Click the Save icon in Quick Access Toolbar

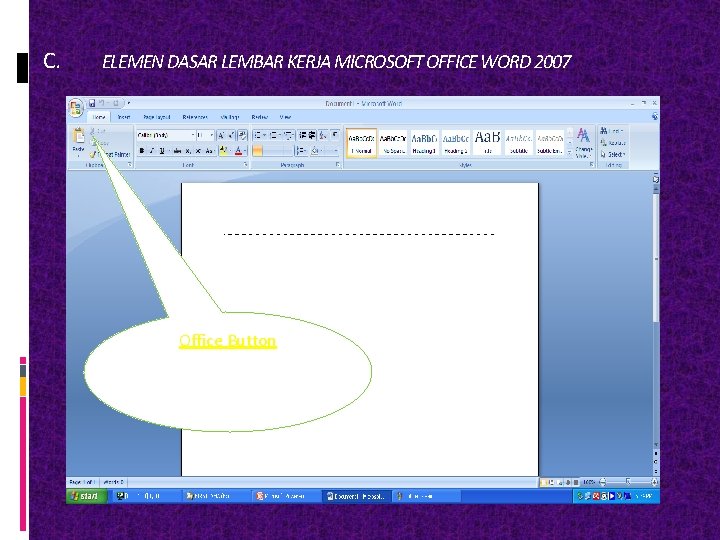(x=92, y=103)
